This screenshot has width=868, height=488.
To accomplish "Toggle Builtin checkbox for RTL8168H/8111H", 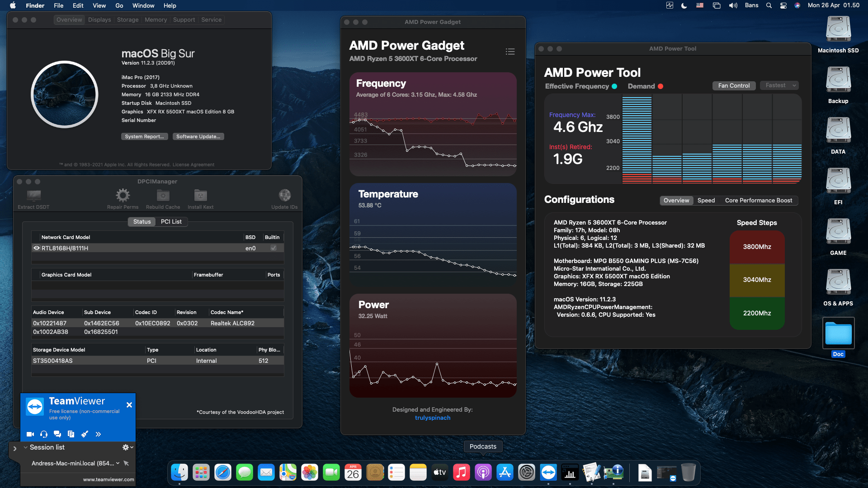I will coord(274,248).
